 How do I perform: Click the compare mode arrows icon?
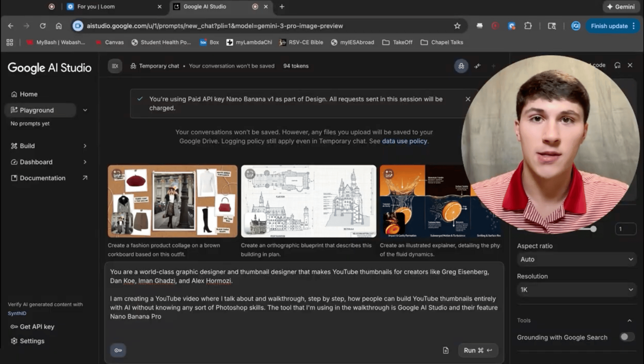pos(477,66)
